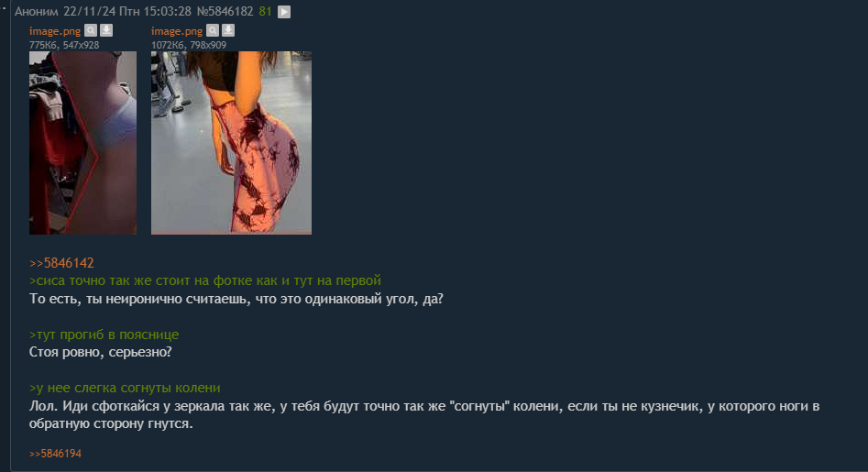Screen dimensions: 868x472
Task: Follow the >>5846142 reply link
Action: click(x=61, y=263)
